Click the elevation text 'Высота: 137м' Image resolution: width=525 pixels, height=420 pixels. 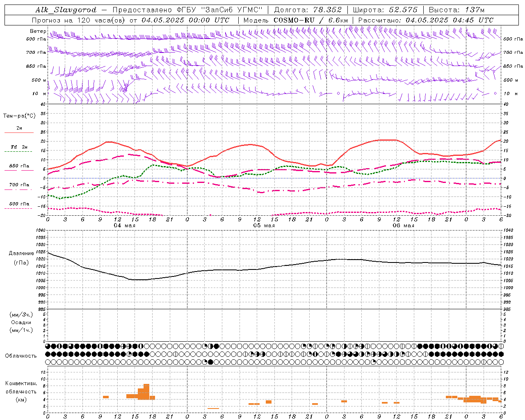(x=457, y=10)
